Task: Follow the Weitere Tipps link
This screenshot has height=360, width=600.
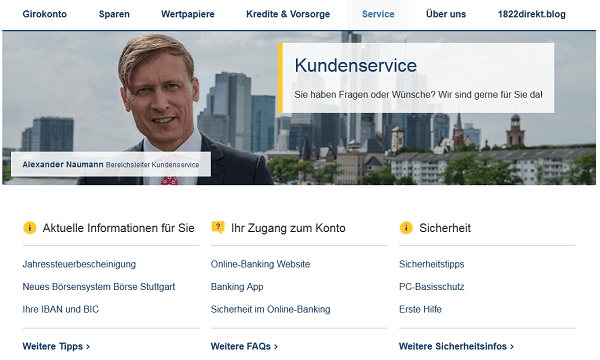Action: (x=56, y=346)
